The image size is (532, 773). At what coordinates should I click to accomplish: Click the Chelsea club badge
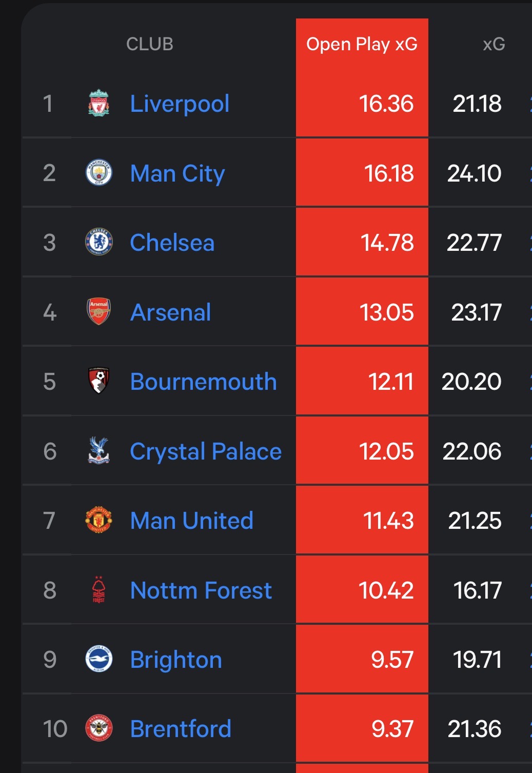coord(98,242)
